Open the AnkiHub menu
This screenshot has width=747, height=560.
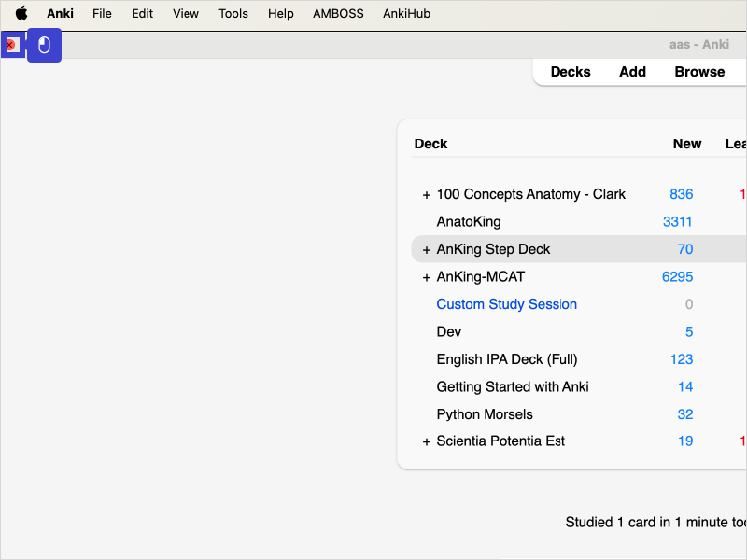click(406, 13)
